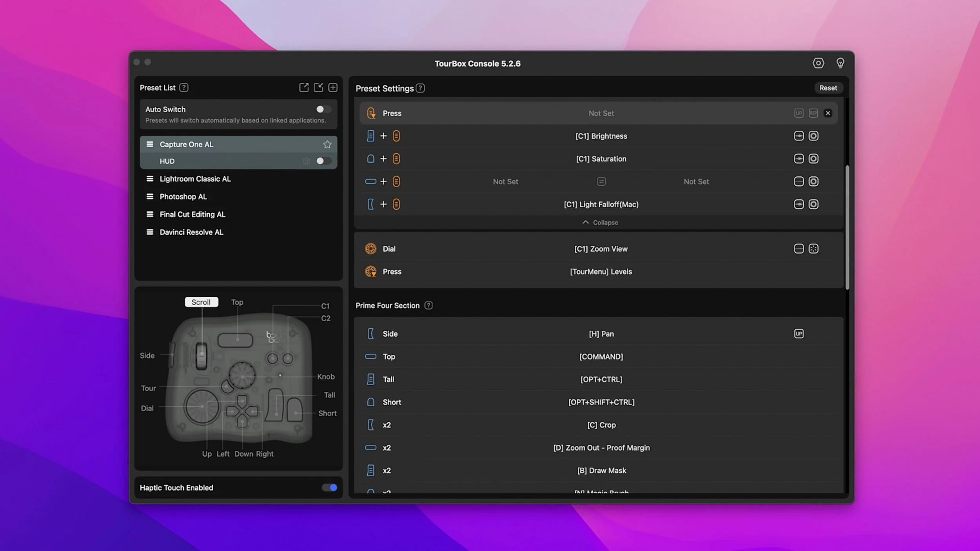The width and height of the screenshot is (980, 551).
Task: Open the help icon beside Prime Four Section
Action: pyautogui.click(x=428, y=305)
